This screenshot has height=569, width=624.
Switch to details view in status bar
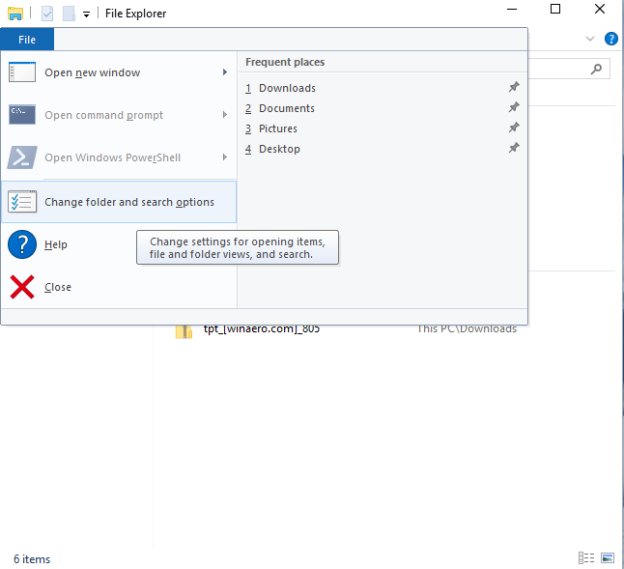586,558
